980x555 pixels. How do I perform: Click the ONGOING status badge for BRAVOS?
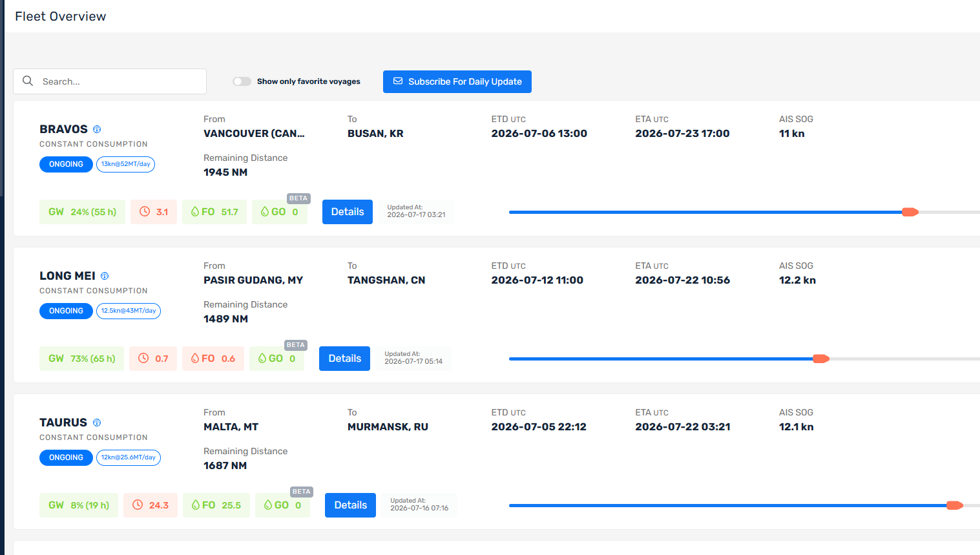click(x=66, y=164)
